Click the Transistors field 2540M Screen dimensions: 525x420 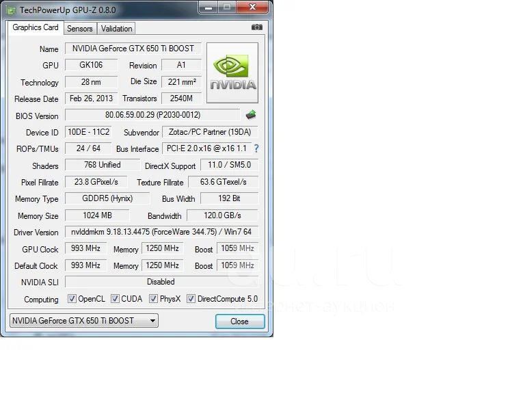click(181, 98)
